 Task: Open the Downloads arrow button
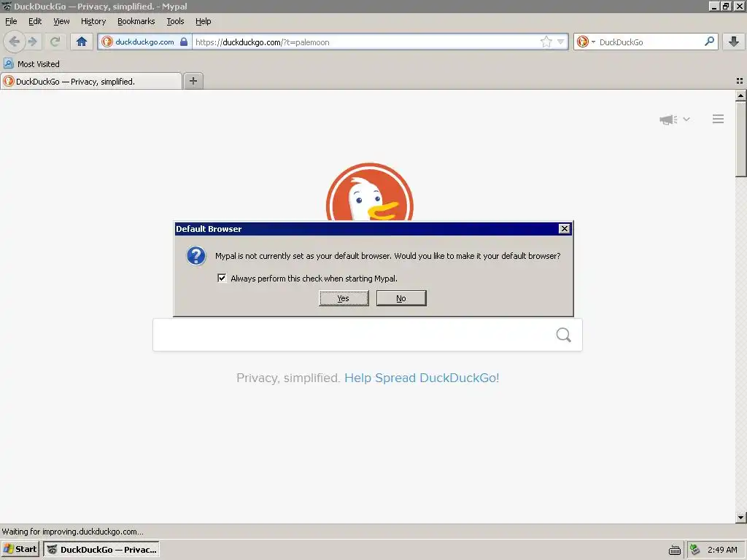click(734, 42)
